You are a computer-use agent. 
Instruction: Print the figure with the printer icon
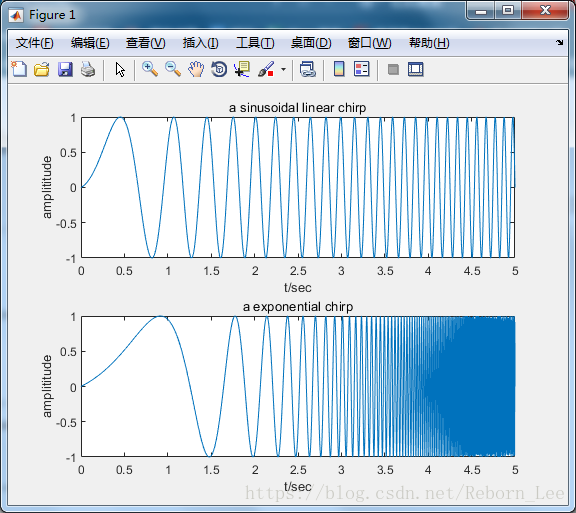pos(88,69)
